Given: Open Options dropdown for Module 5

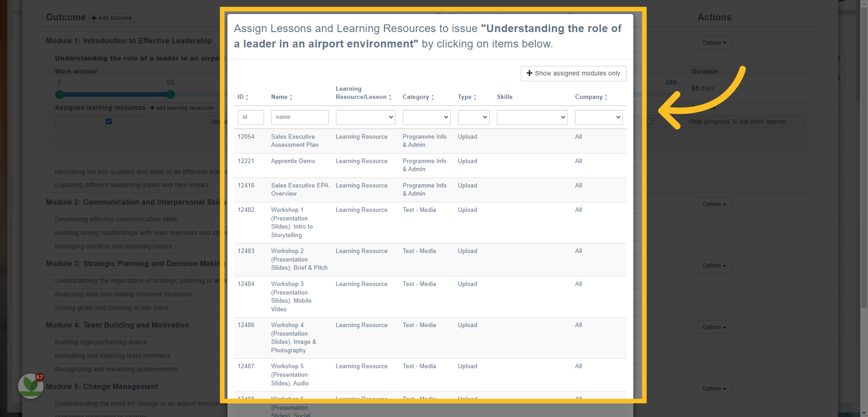Looking at the screenshot, I should click(x=714, y=389).
